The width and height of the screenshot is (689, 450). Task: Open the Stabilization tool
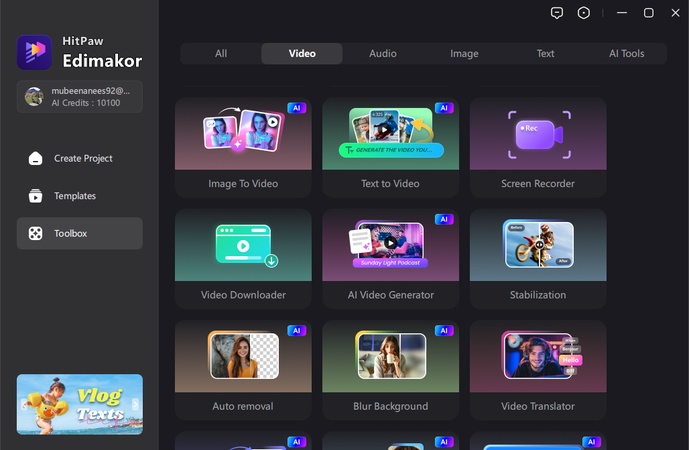coord(538,257)
